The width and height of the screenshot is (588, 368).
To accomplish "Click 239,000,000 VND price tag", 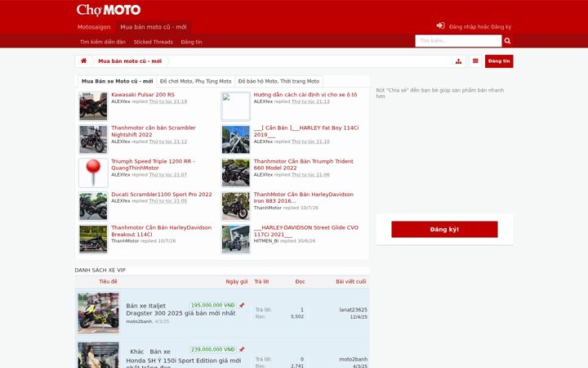I will [x=213, y=350].
